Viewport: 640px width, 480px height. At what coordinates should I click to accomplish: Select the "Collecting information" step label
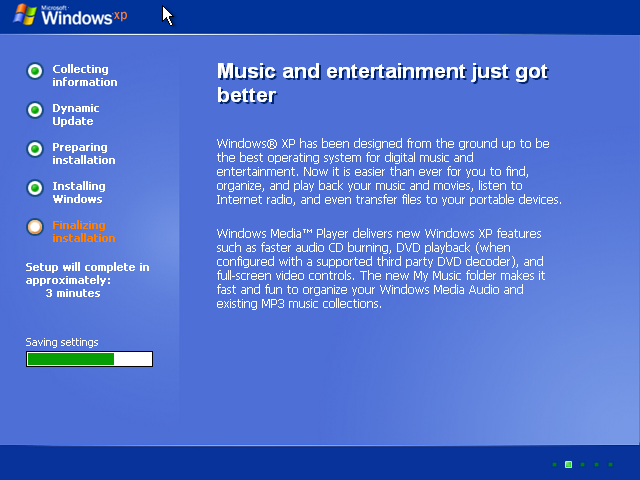pyautogui.click(x=84, y=76)
